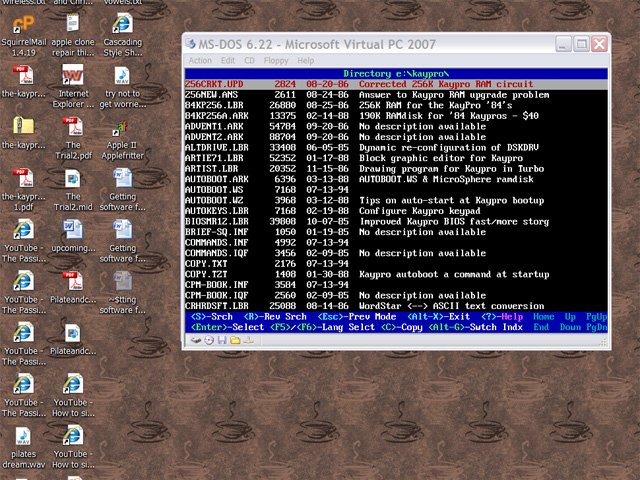The width and height of the screenshot is (640, 480).
Task: Click the ADVENT1.ARK file row
Action: [x=396, y=127]
